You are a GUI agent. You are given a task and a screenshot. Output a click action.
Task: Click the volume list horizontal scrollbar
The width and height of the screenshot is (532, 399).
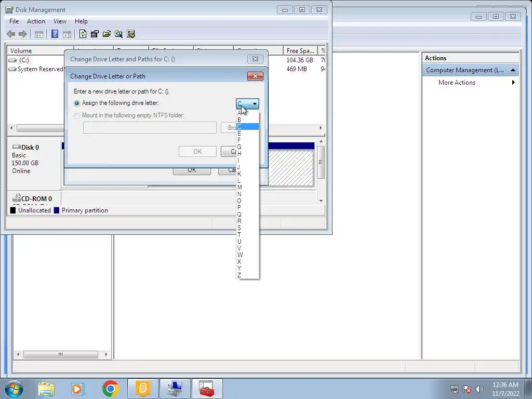click(x=166, y=128)
